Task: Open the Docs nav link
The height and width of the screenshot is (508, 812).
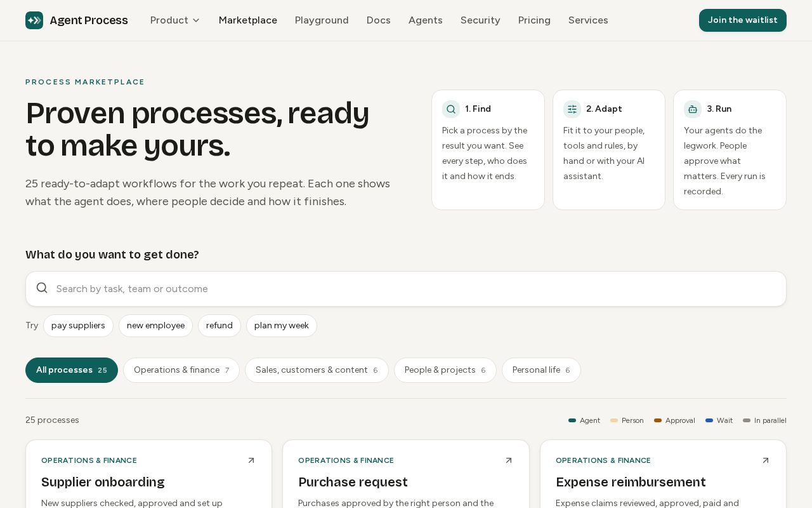Action: tap(379, 20)
